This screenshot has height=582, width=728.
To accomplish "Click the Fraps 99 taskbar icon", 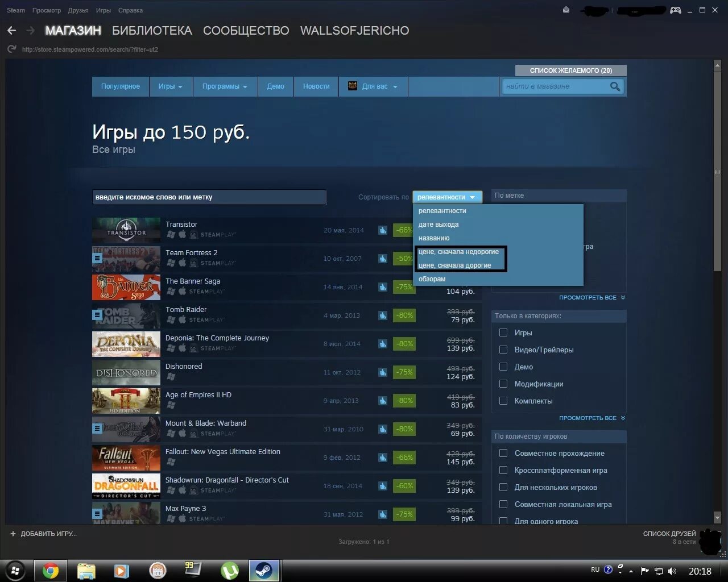I will tap(192, 569).
